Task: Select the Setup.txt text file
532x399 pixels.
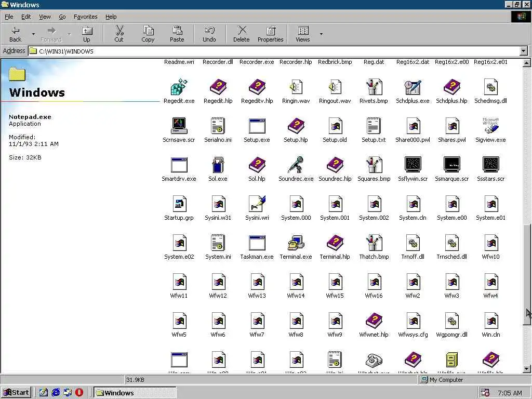Action: pyautogui.click(x=374, y=126)
